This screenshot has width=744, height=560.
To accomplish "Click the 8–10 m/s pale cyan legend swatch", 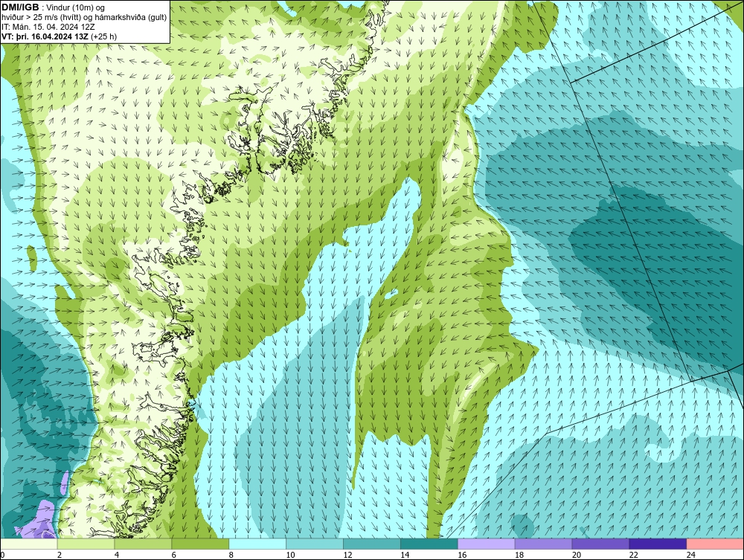I will [257, 544].
